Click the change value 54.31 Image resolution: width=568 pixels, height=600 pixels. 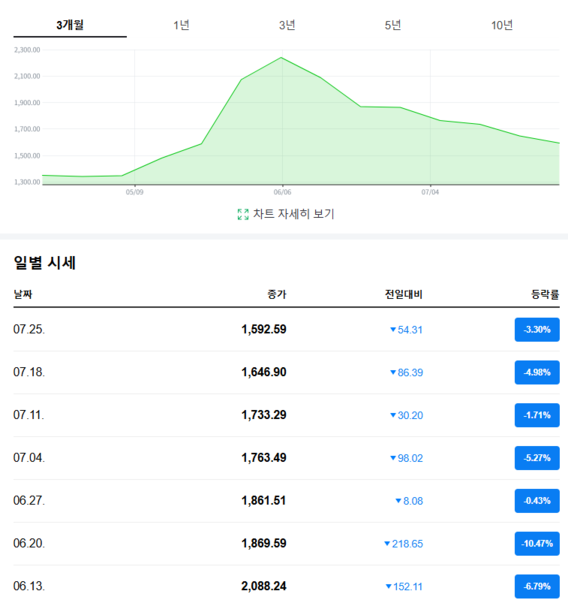click(x=410, y=330)
